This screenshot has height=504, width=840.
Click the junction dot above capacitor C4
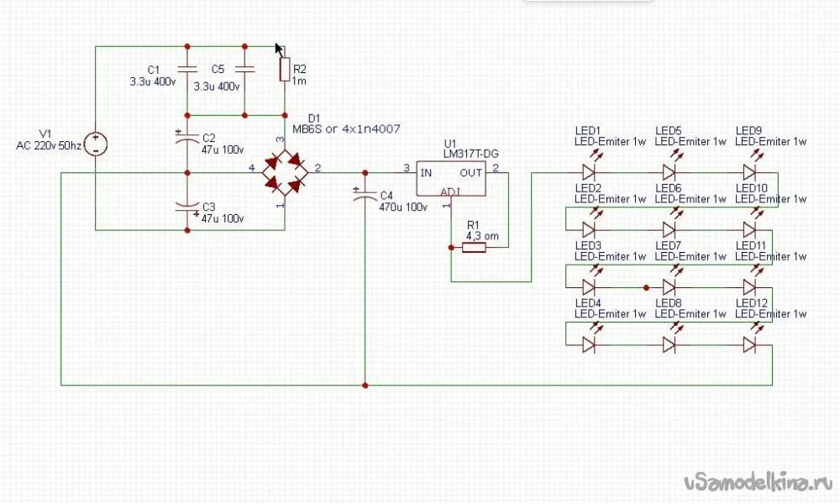365,173
